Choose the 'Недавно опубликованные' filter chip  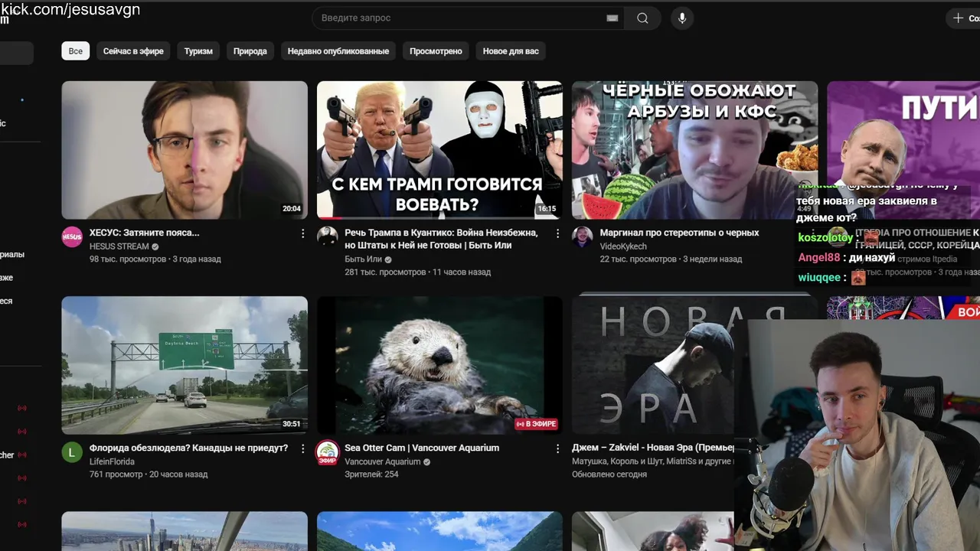pyautogui.click(x=338, y=51)
